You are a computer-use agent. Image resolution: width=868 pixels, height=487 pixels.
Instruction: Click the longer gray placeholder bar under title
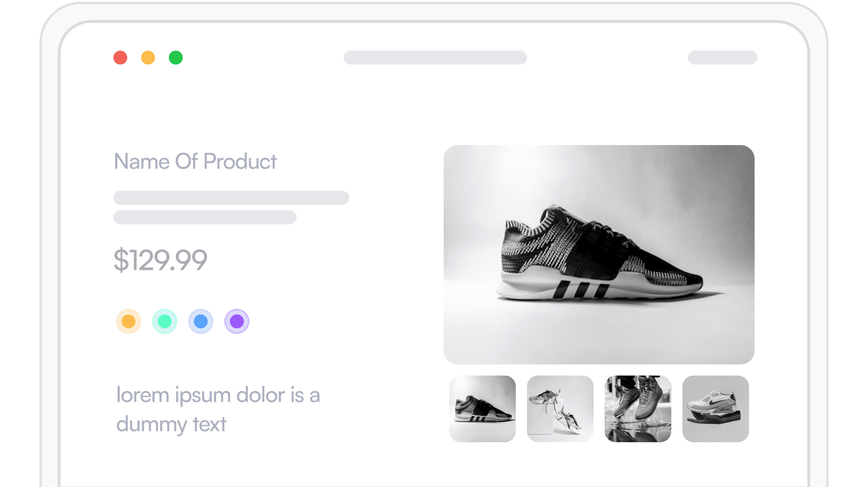point(231,198)
